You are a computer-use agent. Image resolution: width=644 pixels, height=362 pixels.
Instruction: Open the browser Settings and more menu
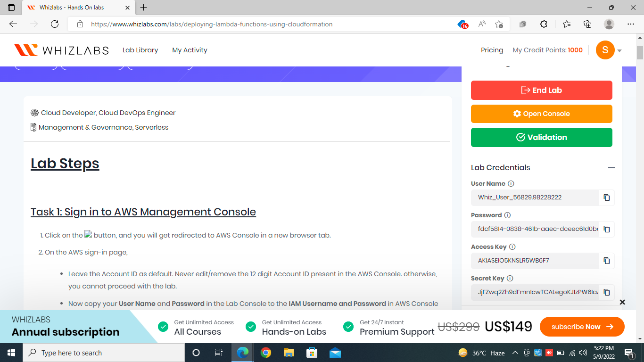[x=631, y=24]
